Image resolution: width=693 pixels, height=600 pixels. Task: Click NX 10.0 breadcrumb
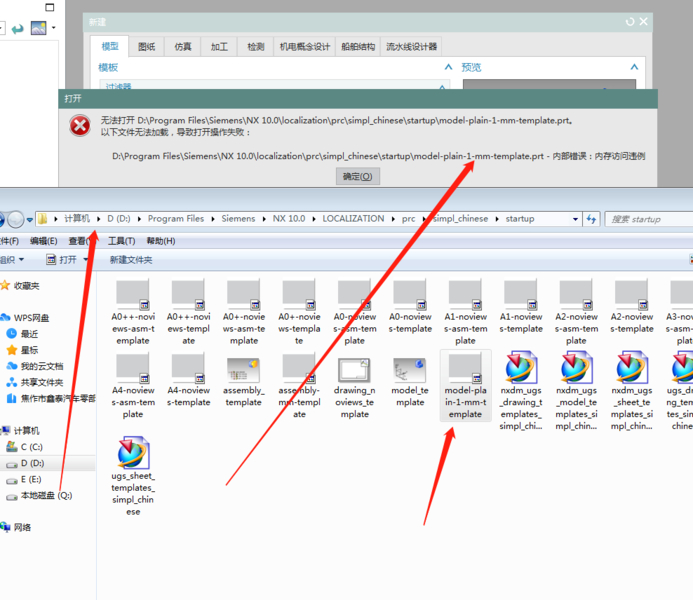(x=289, y=219)
